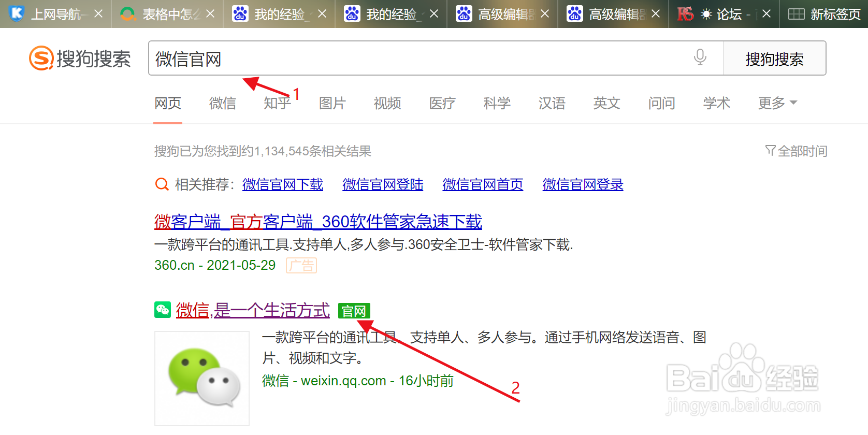Select the 问问 search category

pyautogui.click(x=662, y=103)
